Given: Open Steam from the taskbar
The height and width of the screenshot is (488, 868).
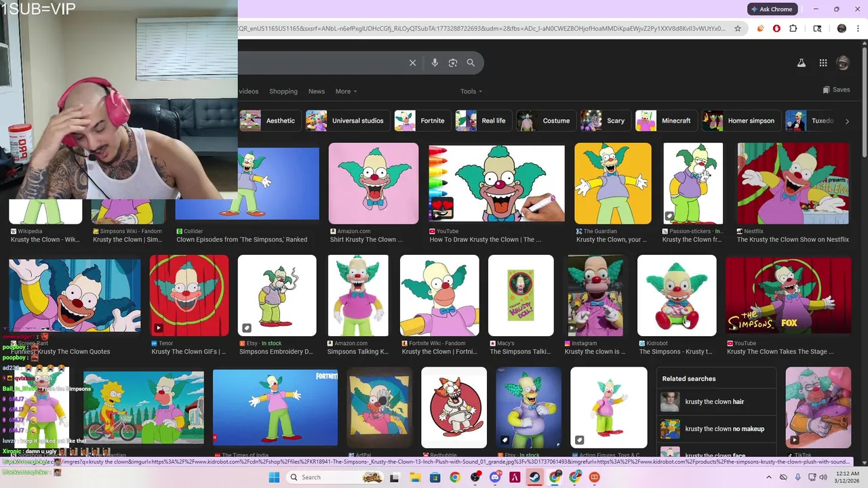Looking at the screenshot, I should [x=535, y=477].
